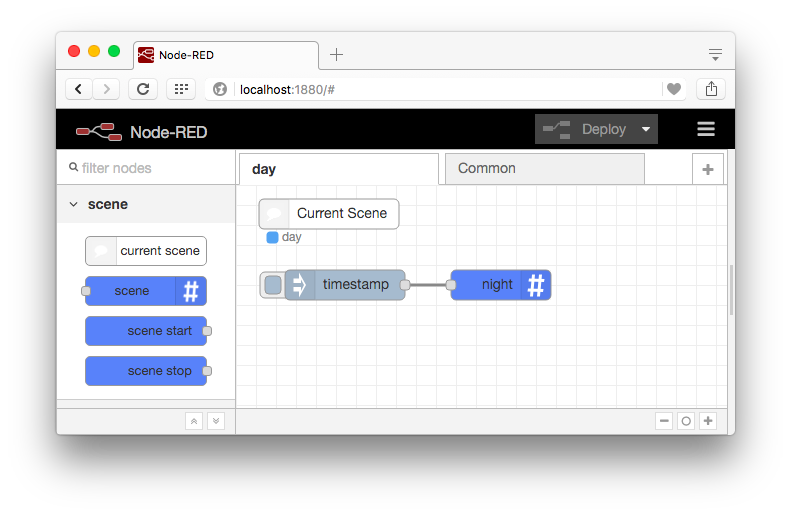
Task: Click the scene node input port in palette
Action: (x=86, y=291)
